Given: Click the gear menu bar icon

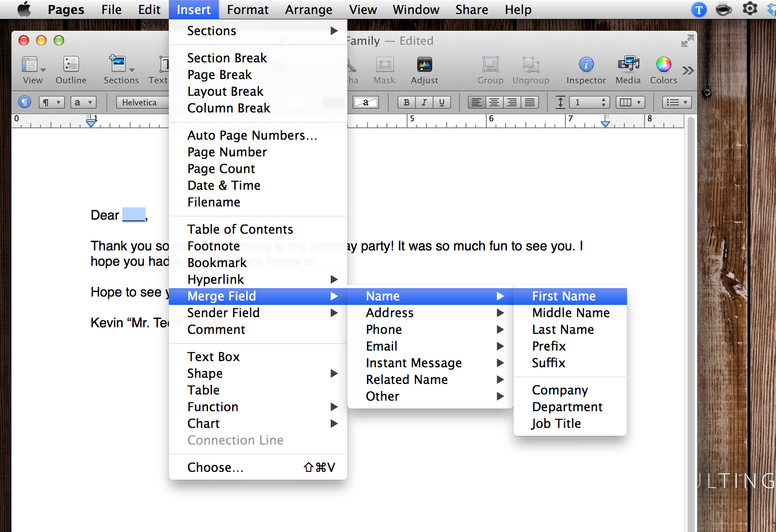Looking at the screenshot, I should click(750, 9).
